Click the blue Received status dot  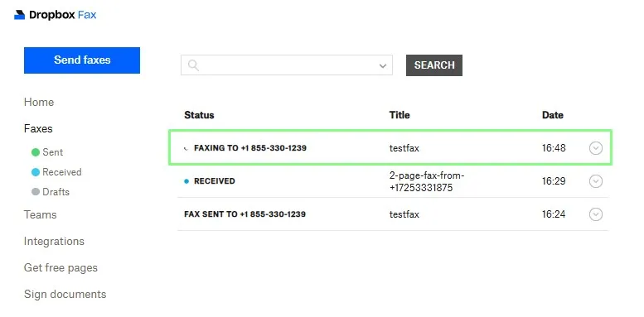pyautogui.click(x=36, y=172)
